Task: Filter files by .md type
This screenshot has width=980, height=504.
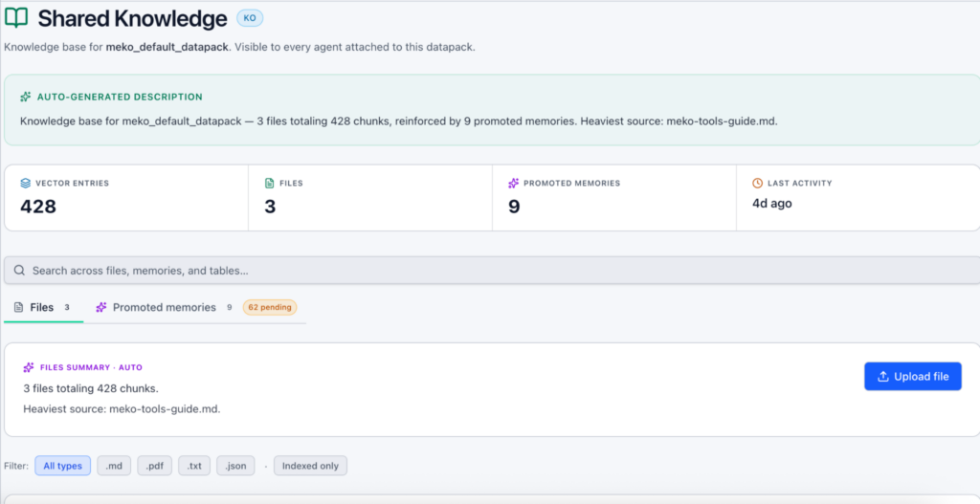Action: [x=114, y=466]
